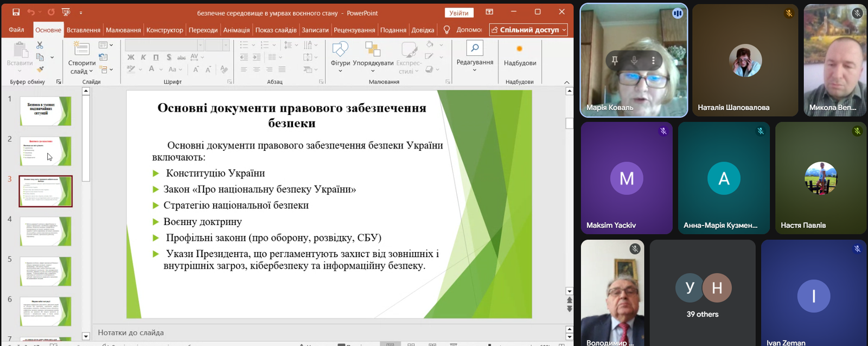This screenshot has width=868, height=346.
Task: Open the Спільний доступ dropdown arrow
Action: 564,30
